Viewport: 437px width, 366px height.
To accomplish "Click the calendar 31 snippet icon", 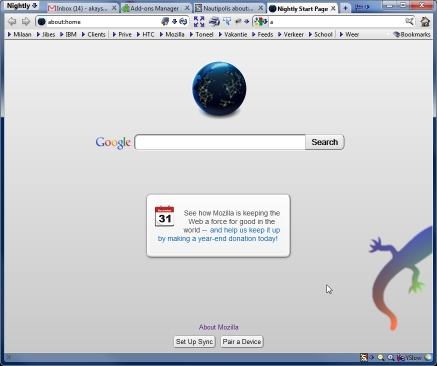I will point(164,216).
